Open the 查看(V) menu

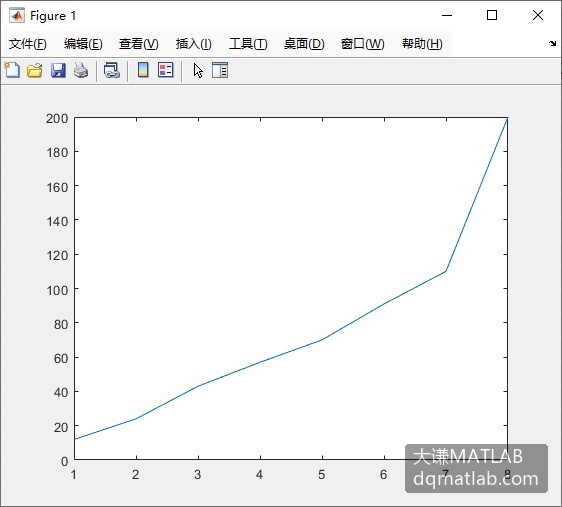click(139, 44)
